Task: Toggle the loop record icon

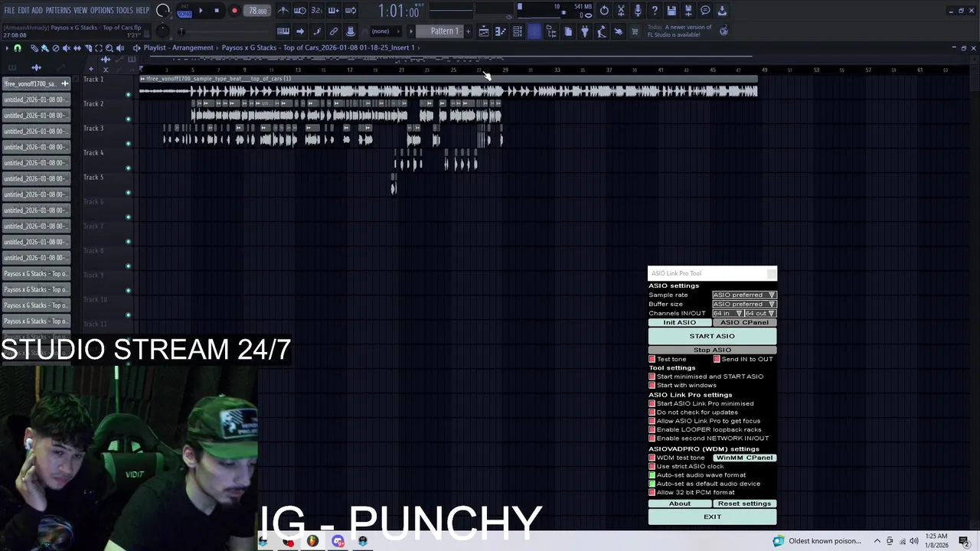Action: [351, 11]
